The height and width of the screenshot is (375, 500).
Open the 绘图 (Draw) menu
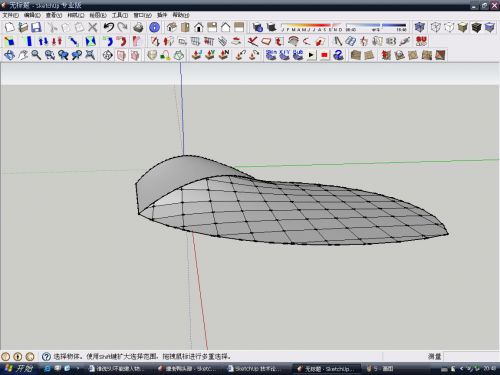98,15
